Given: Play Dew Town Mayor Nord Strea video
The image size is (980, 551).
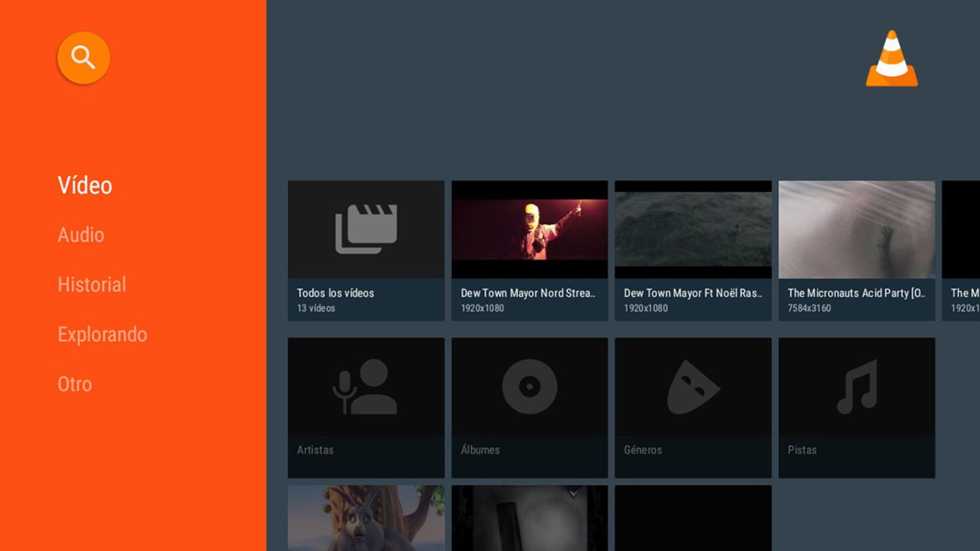Looking at the screenshot, I should (x=529, y=250).
